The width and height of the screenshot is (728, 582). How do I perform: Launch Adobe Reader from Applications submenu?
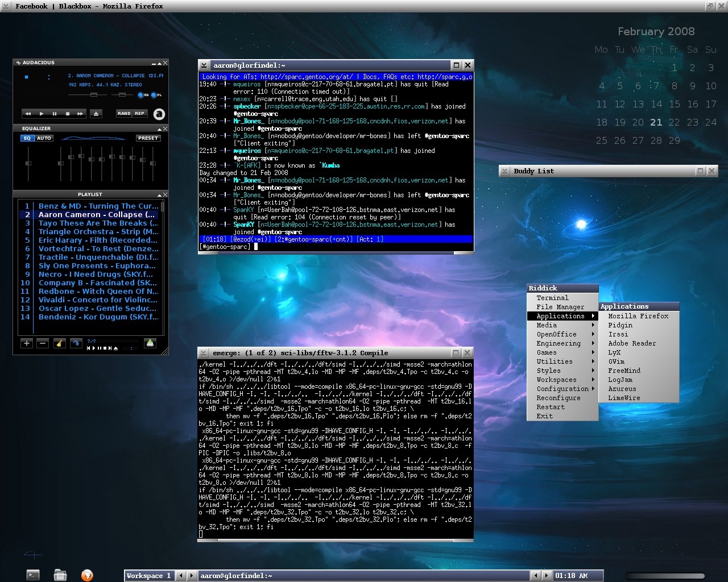click(639, 343)
